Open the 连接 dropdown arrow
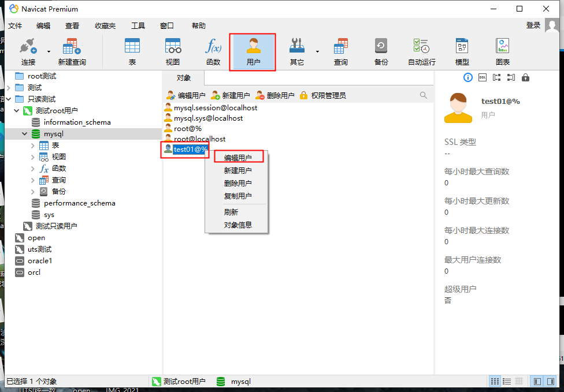Screen dimensions: 564x392 [x=49, y=52]
